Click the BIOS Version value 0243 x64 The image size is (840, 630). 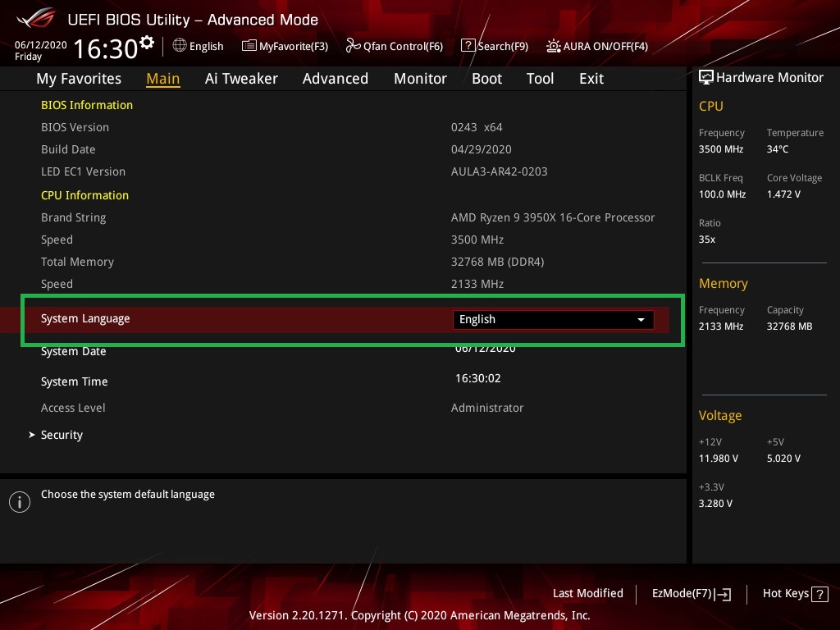[x=477, y=127]
